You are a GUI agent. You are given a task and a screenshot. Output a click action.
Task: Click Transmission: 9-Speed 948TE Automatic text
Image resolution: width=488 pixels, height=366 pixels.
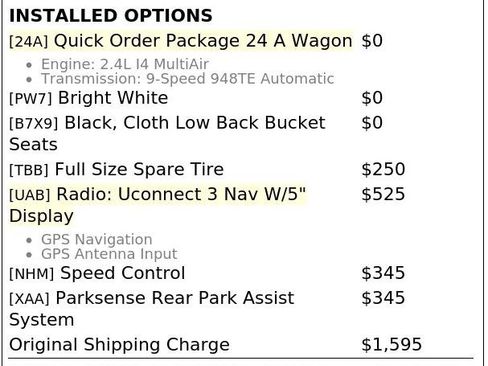click(187, 79)
